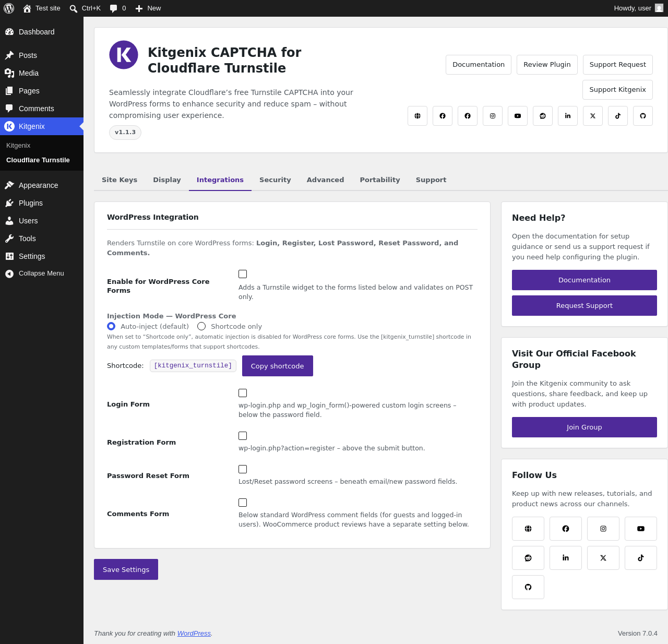
Task: Click the LinkedIn icon under Follow Us
Action: coord(566,558)
